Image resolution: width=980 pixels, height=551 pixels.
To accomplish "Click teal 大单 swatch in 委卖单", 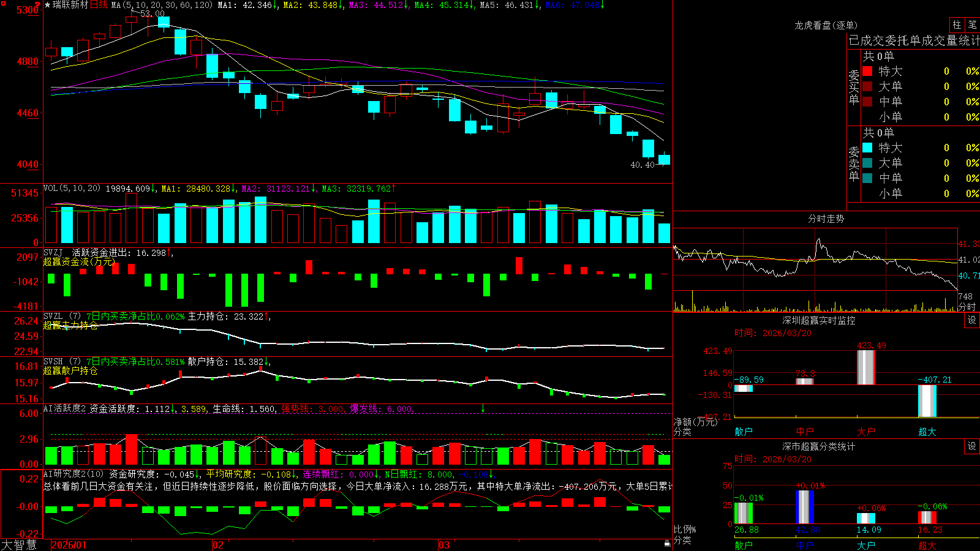I will point(867,163).
